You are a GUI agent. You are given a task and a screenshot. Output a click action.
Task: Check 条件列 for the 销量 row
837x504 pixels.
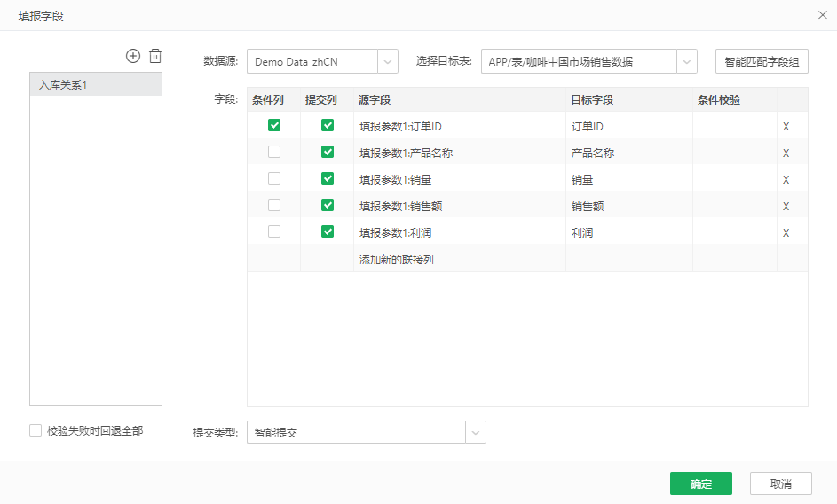(x=274, y=179)
